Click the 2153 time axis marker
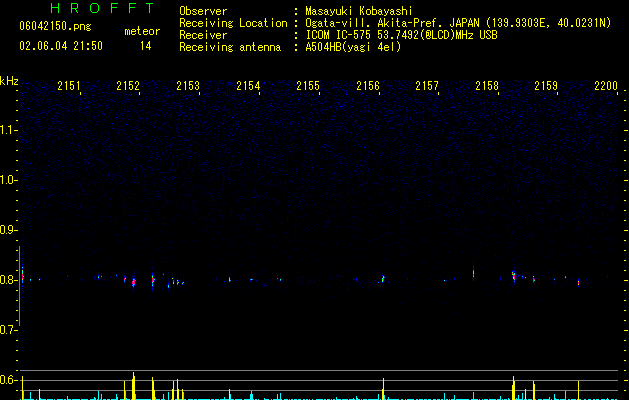Viewport: 629px width, 400px height. (188, 85)
